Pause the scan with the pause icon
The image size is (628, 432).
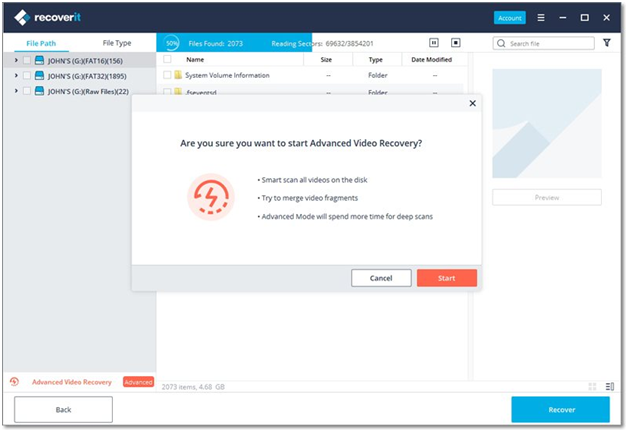pyautogui.click(x=434, y=43)
